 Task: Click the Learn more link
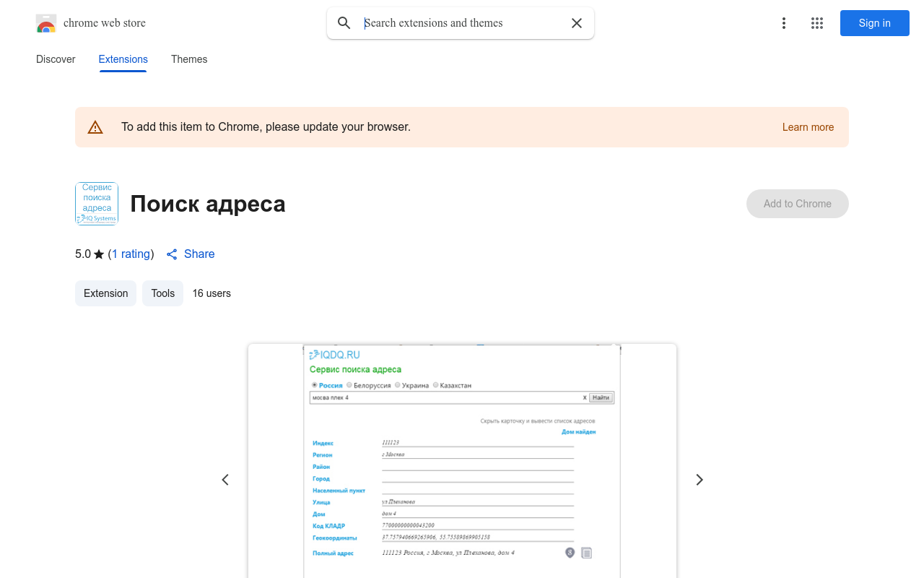click(x=808, y=127)
